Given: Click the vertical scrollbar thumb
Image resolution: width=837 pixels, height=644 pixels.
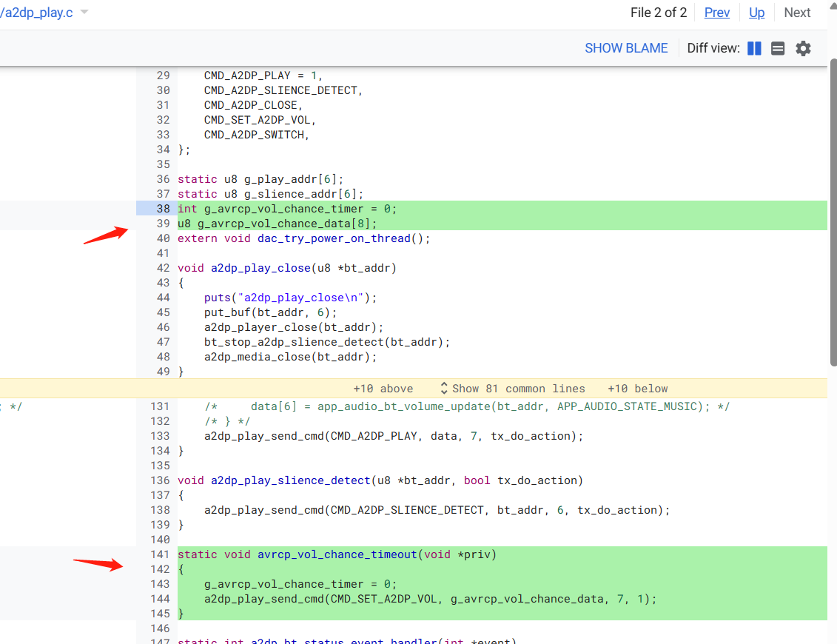Looking at the screenshot, I should pos(833,212).
